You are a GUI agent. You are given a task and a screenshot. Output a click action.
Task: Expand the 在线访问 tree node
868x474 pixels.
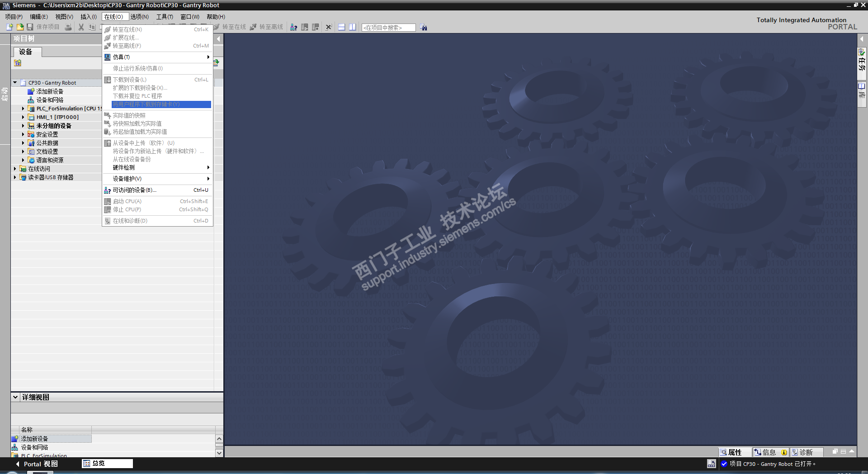tap(15, 169)
